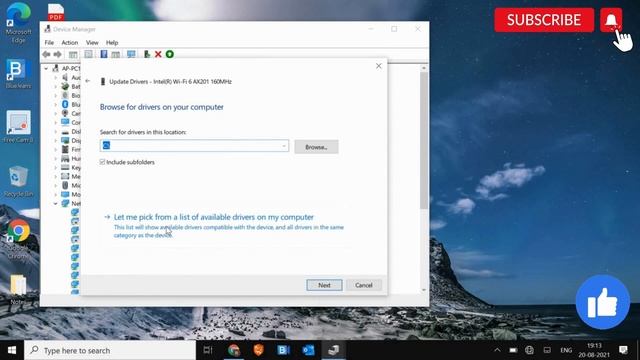Image resolution: width=640 pixels, height=360 pixels.
Task: Click the Task View taskbar icon
Action: tap(208, 350)
